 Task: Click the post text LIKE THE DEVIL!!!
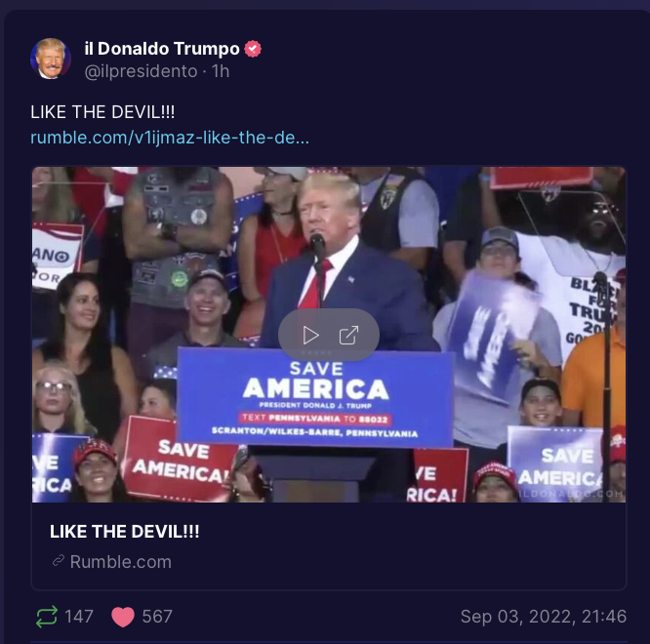tap(102, 112)
